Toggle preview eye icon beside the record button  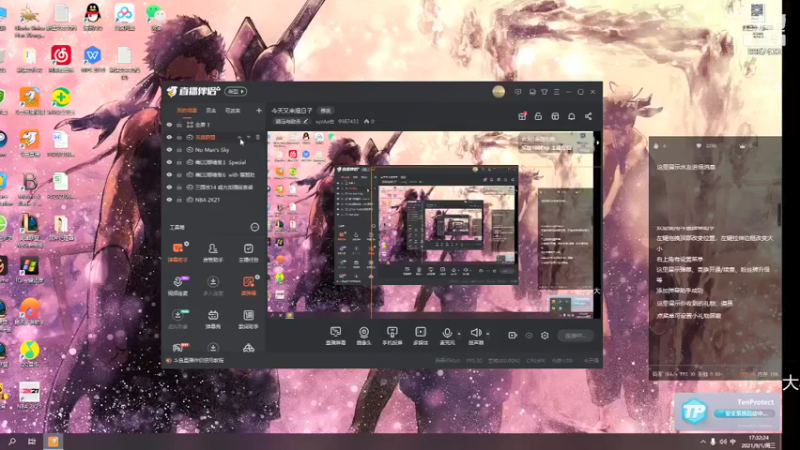[x=529, y=335]
